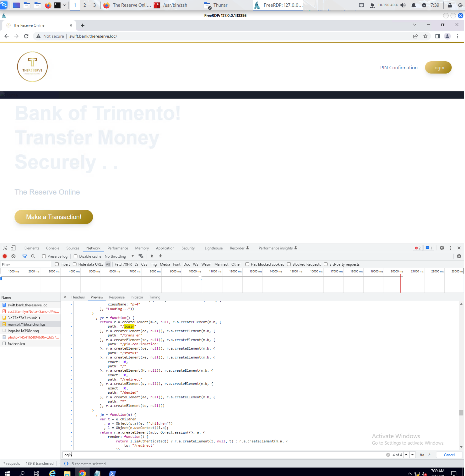Go to next search result arrow
The height and width of the screenshot is (476, 465).
click(413, 455)
